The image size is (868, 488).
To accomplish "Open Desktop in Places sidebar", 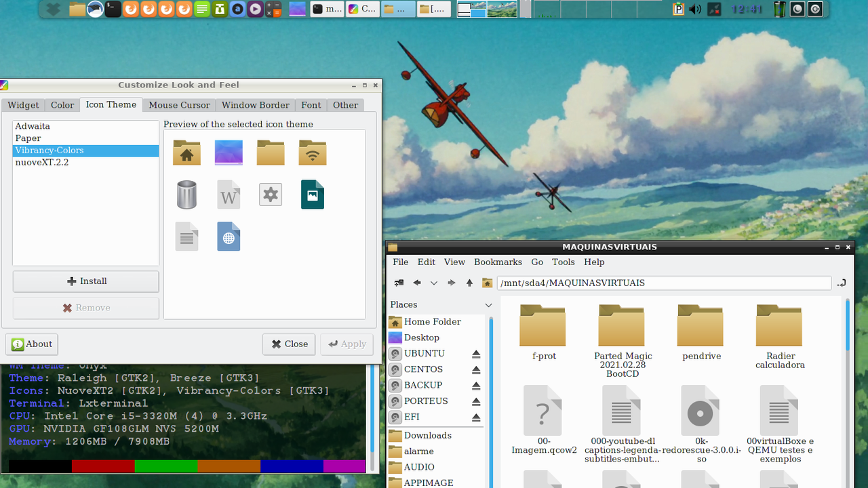I will click(x=436, y=338).
